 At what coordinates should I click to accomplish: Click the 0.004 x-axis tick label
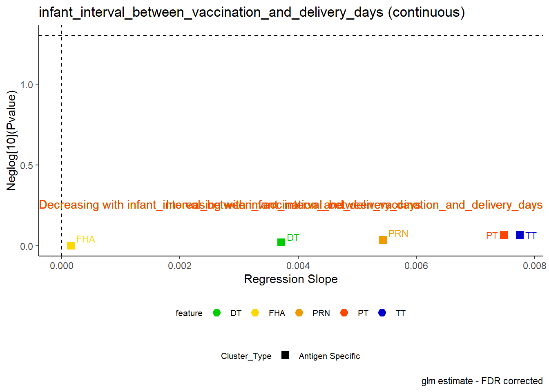[x=298, y=266]
